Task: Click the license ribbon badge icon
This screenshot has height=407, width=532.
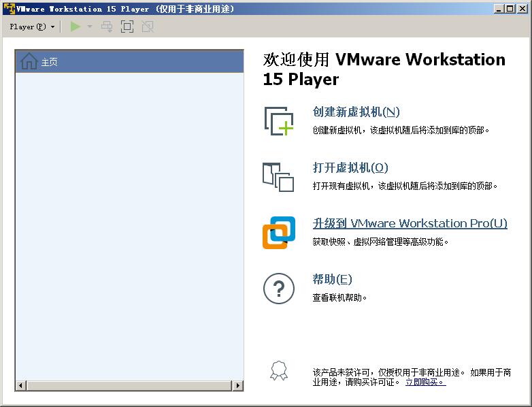Action: pyautogui.click(x=279, y=370)
